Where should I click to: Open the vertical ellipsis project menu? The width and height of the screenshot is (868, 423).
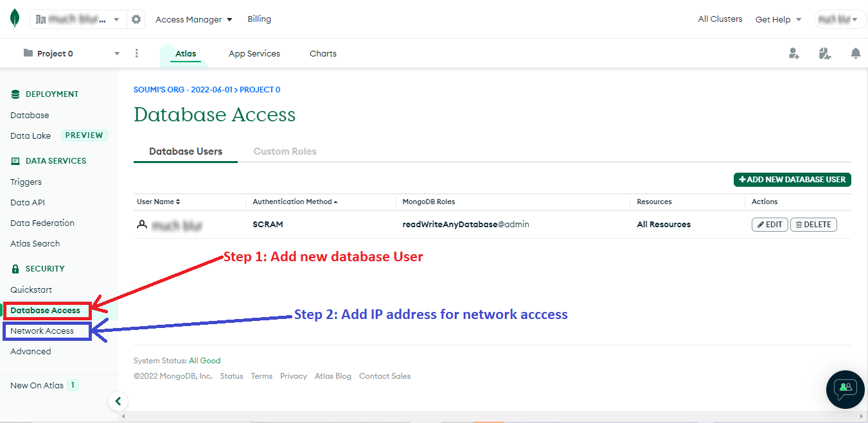[137, 53]
